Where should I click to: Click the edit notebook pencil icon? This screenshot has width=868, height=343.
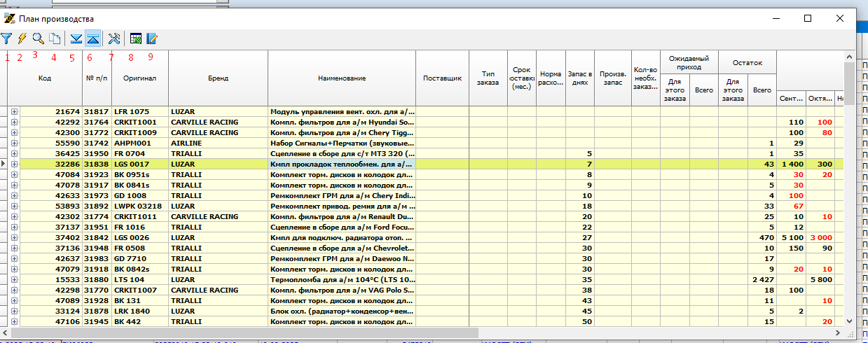pos(151,39)
